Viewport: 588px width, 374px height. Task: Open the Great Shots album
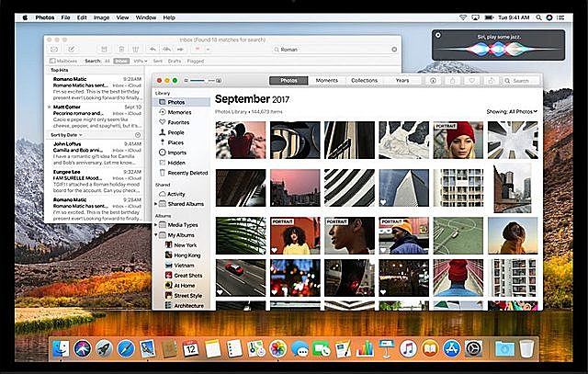pos(184,276)
